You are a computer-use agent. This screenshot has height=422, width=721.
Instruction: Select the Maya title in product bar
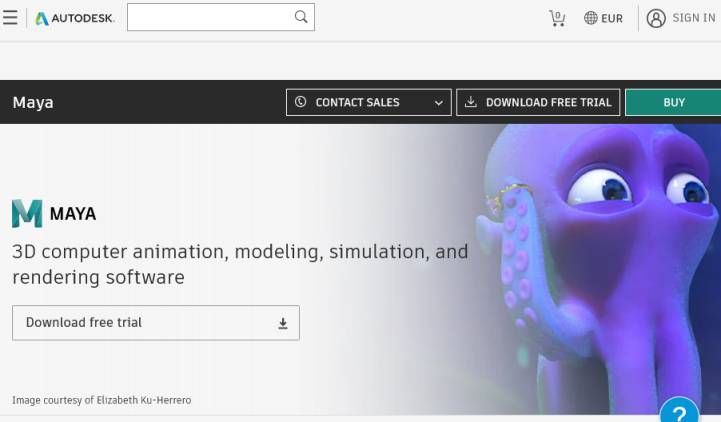[33, 102]
